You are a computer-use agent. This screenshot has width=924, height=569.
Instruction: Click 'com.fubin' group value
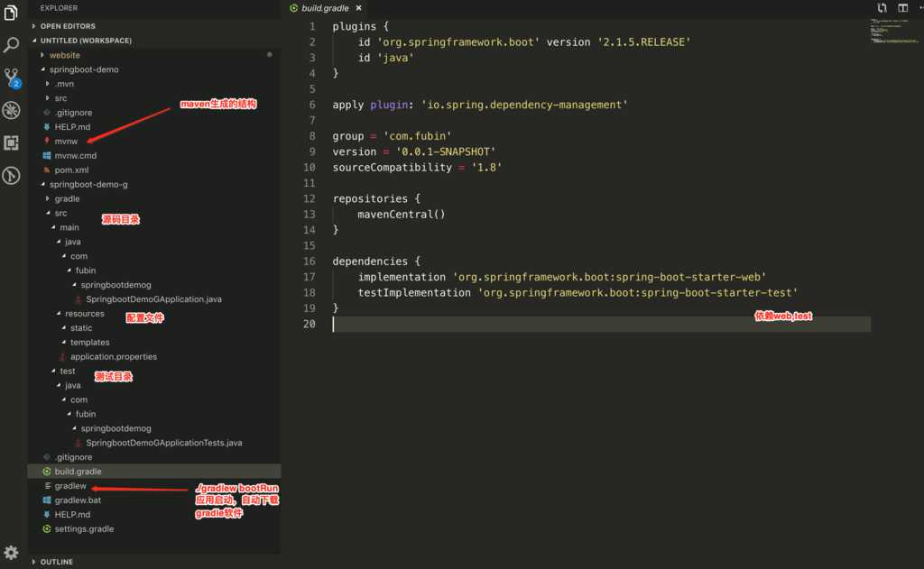[x=417, y=136]
